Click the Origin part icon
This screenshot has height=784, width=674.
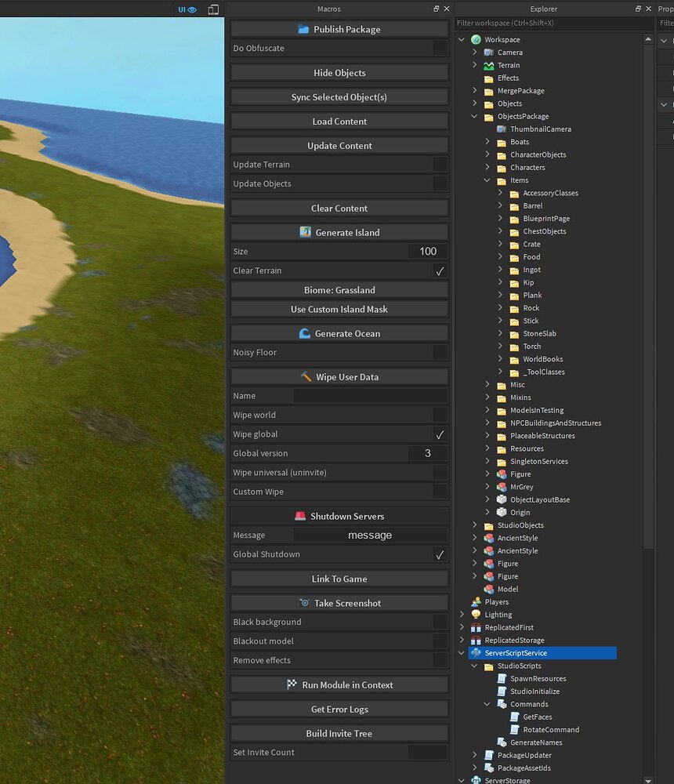point(502,513)
